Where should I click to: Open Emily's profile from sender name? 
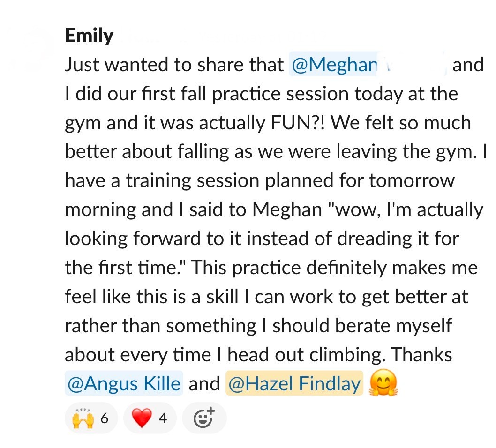pyautogui.click(x=89, y=36)
